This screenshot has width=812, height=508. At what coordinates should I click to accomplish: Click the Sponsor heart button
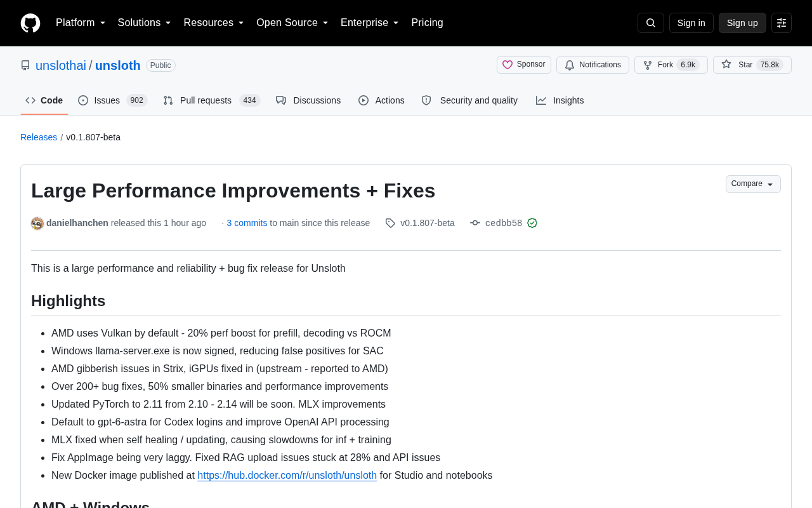(524, 65)
